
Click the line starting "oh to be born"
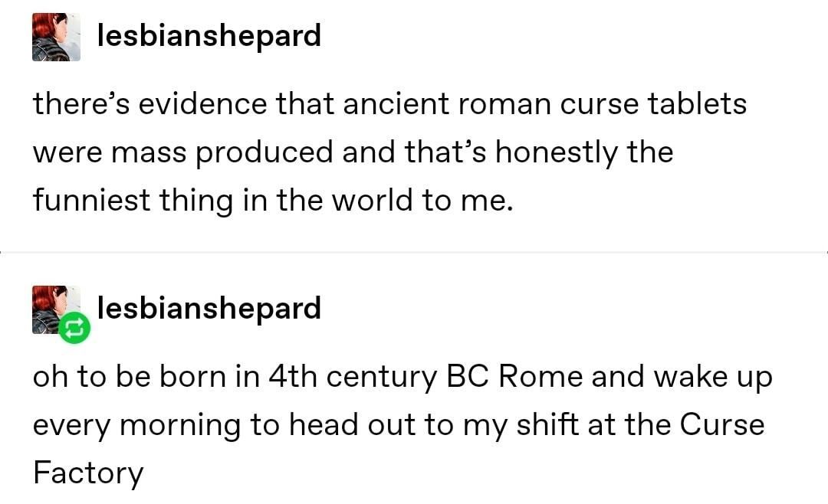[402, 377]
